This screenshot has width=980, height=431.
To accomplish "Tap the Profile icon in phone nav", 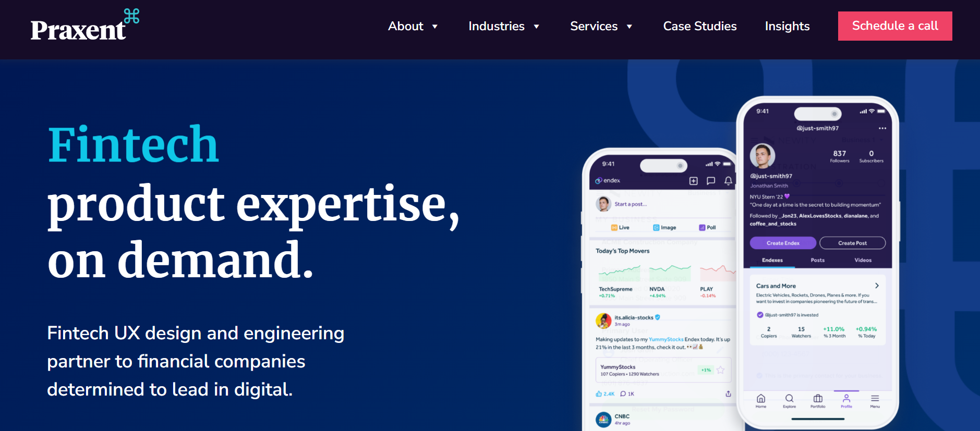I will [x=846, y=400].
